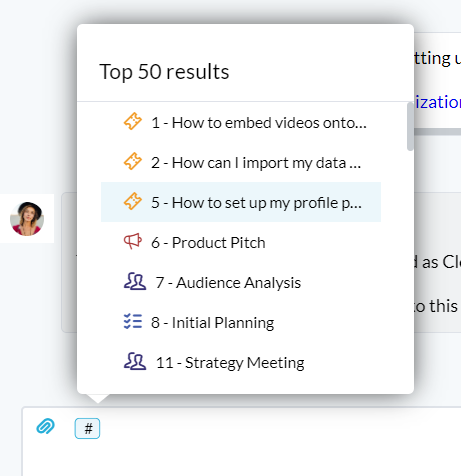Viewport: 461px width, 476px height.
Task: Click the paperclip attachment icon
Action: 45,426
